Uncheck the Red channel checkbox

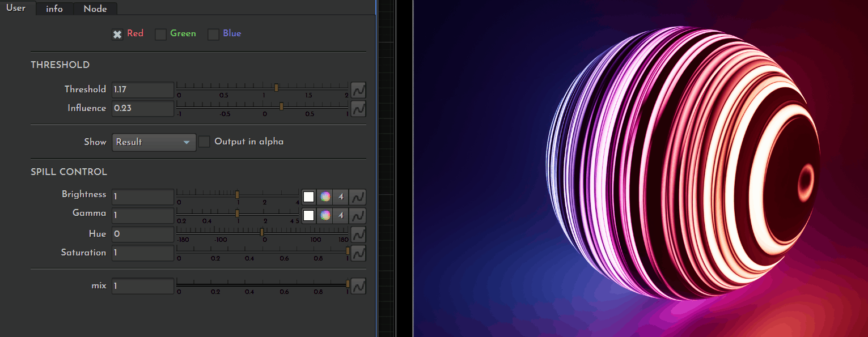pos(117,35)
